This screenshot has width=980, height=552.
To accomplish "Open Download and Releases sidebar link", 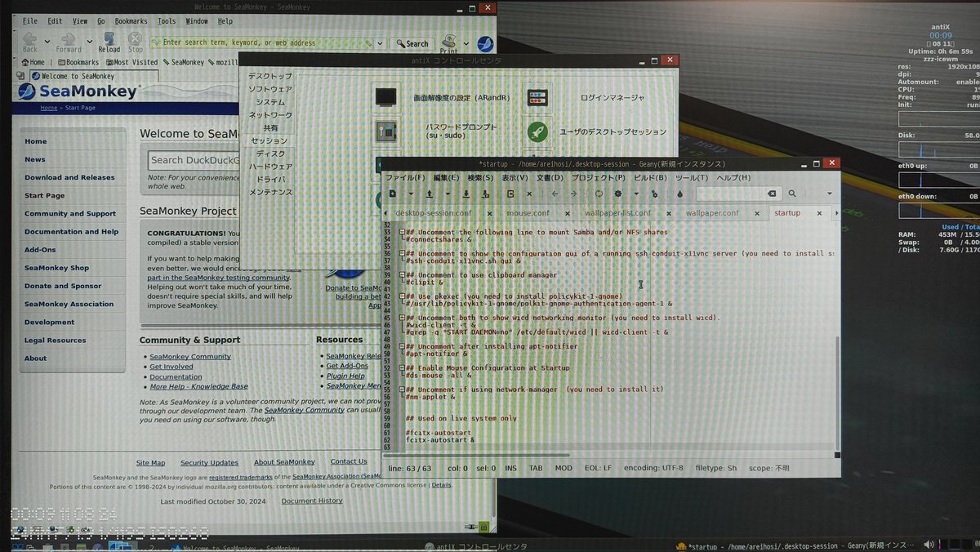I will point(69,177).
